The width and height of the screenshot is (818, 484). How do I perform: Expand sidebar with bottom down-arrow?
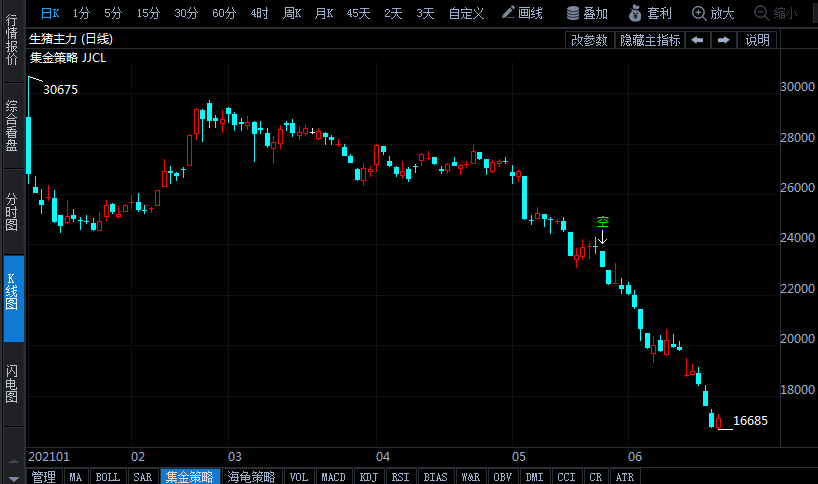14,478
